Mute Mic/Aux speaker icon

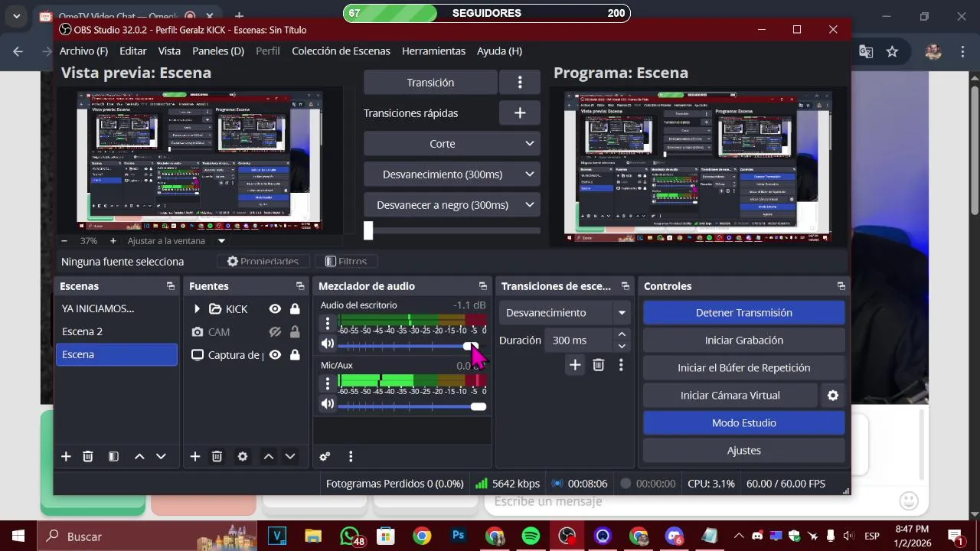[x=328, y=403]
